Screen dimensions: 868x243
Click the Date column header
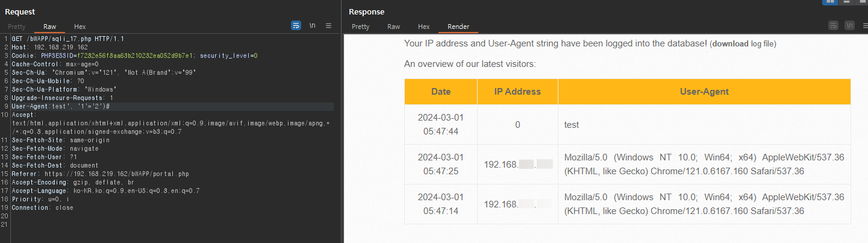[x=441, y=92]
